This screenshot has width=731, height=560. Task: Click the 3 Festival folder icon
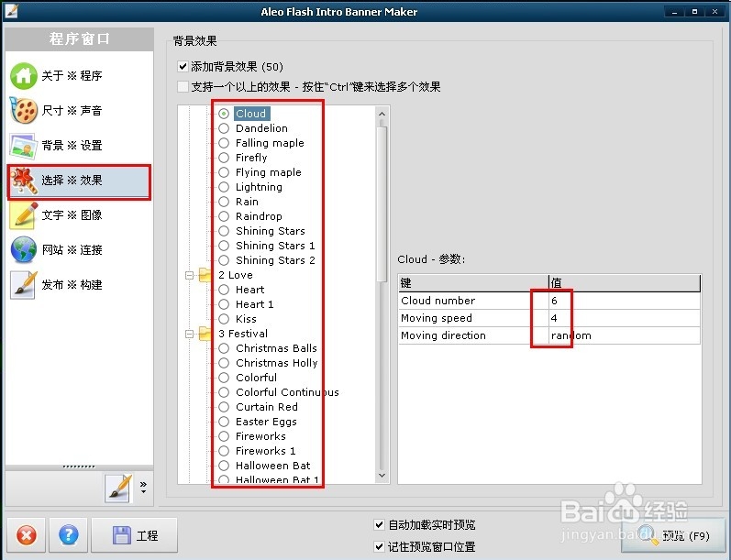click(x=205, y=334)
